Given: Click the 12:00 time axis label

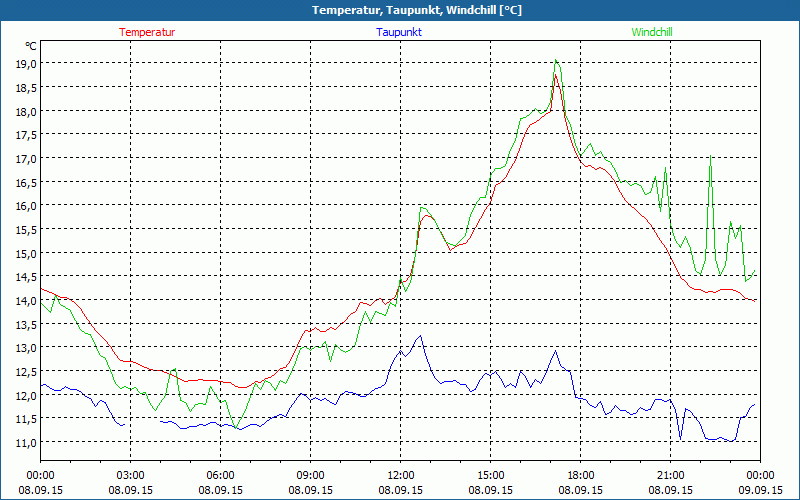Looking at the screenshot, I should click(401, 475).
